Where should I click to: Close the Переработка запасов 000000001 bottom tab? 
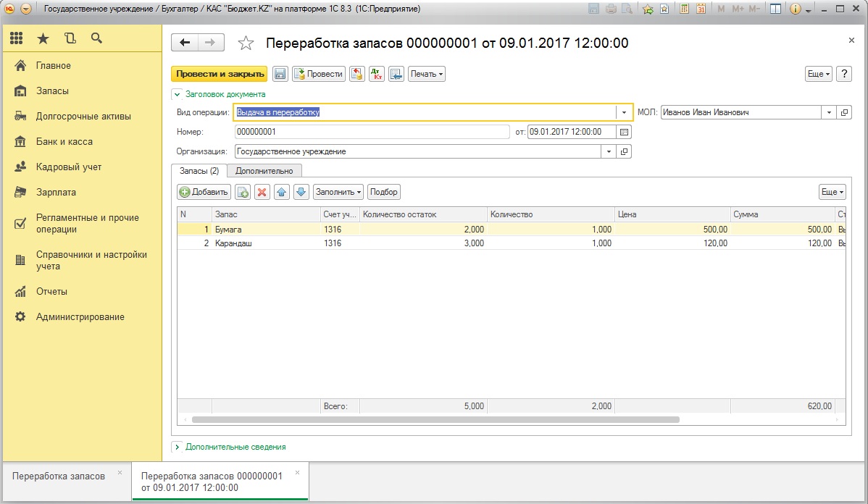coord(297,473)
